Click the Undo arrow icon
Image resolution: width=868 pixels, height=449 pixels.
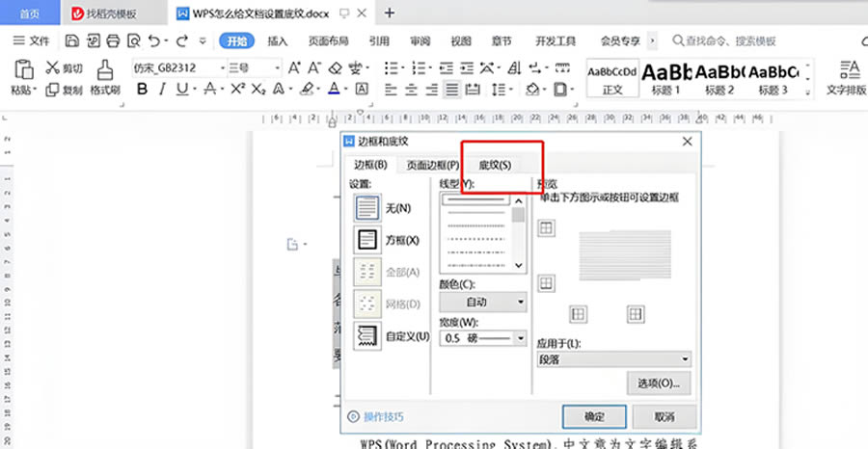tap(154, 40)
